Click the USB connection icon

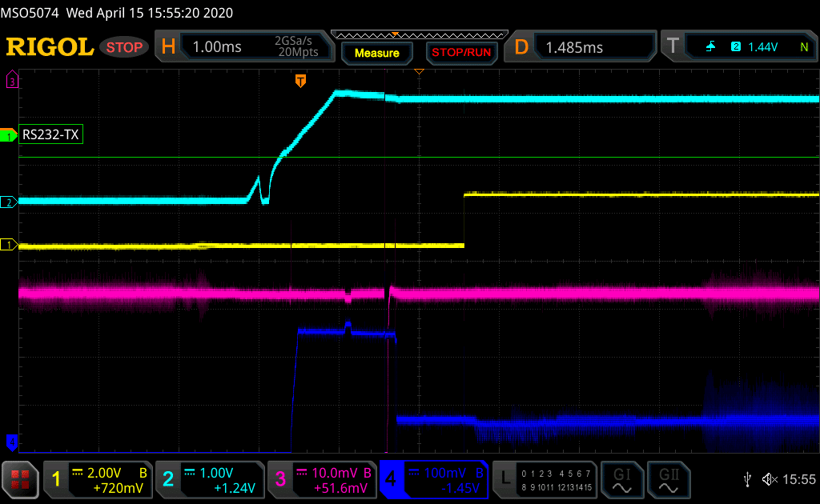pos(748,479)
